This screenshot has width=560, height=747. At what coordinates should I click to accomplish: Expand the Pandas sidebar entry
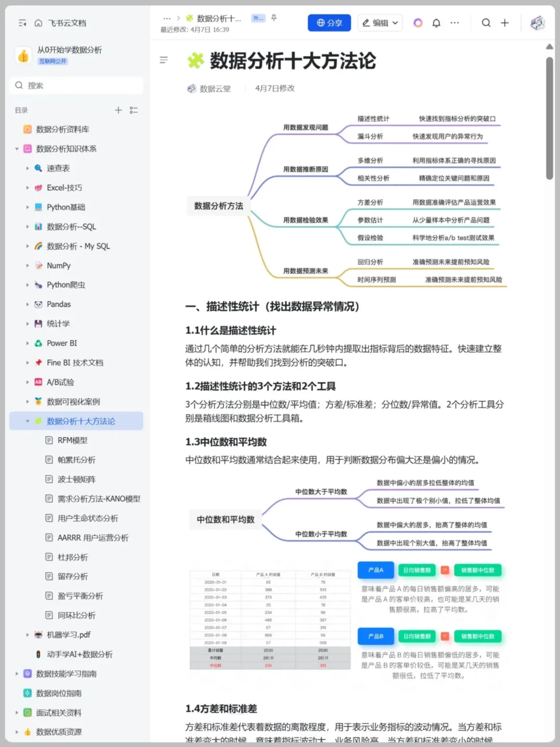pos(27,304)
